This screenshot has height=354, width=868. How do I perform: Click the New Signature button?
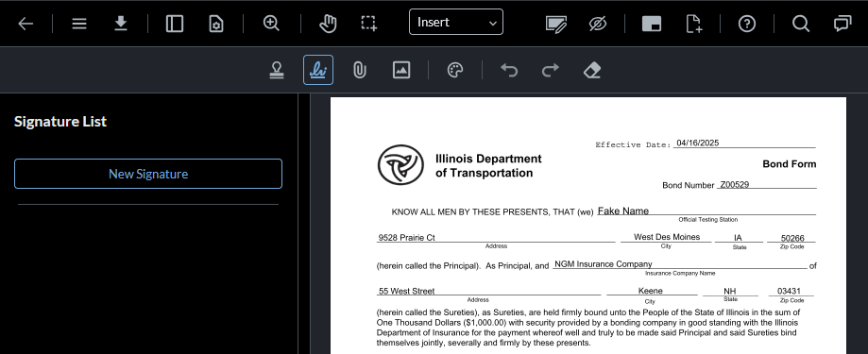(147, 174)
